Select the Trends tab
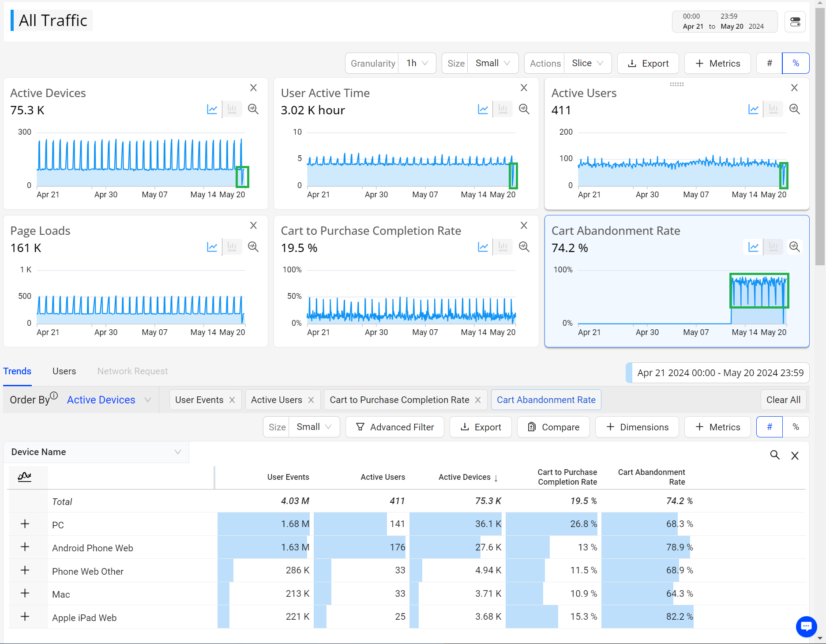Viewport: 826px width, 644px height. pyautogui.click(x=17, y=371)
